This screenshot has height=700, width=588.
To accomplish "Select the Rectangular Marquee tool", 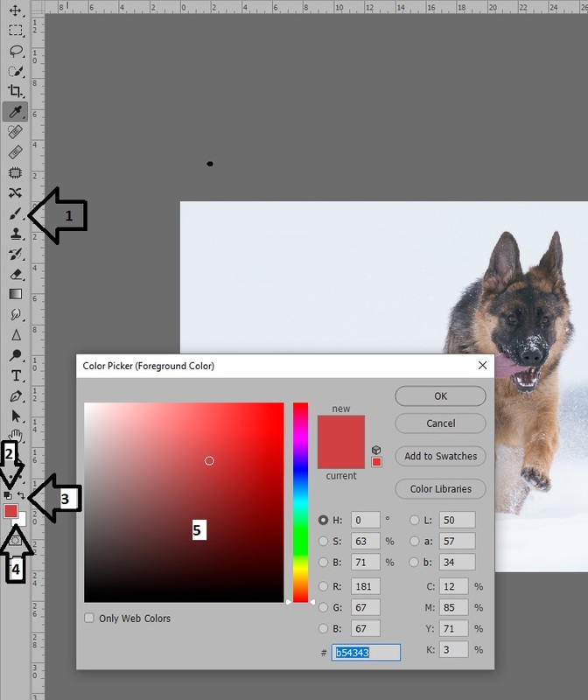I will (16, 31).
